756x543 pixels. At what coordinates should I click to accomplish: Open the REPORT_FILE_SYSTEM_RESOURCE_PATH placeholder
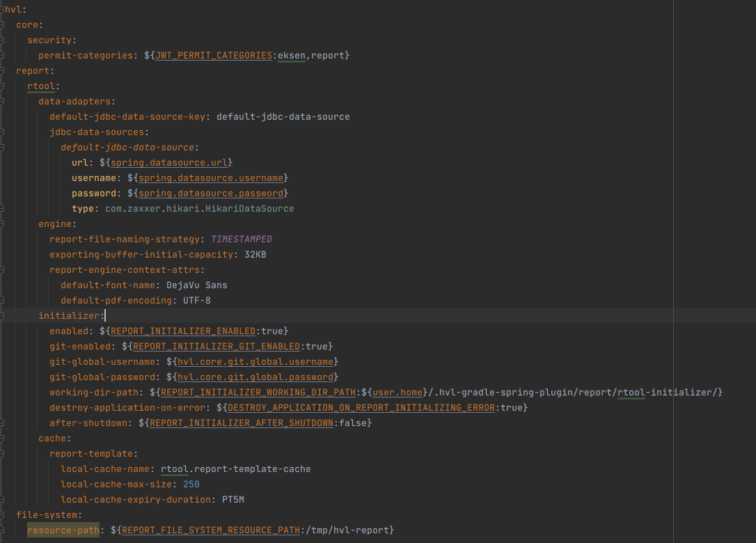(211, 530)
